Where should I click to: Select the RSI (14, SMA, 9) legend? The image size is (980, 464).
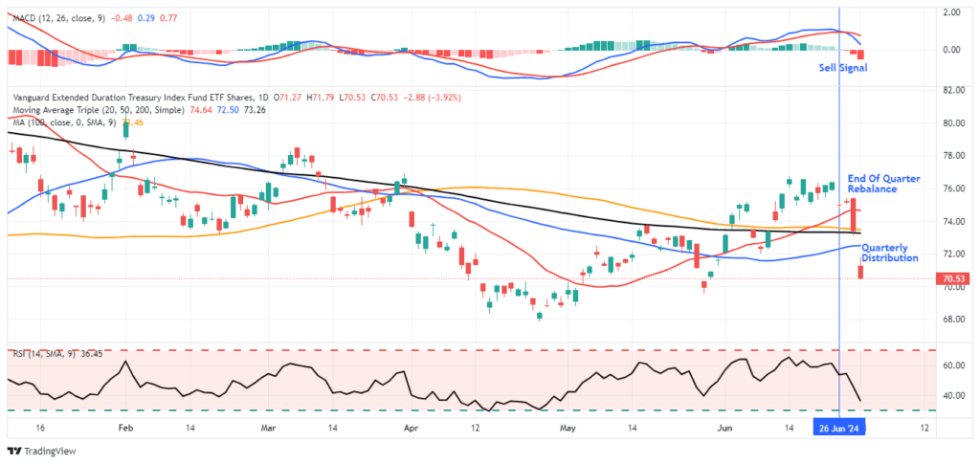click(45, 353)
